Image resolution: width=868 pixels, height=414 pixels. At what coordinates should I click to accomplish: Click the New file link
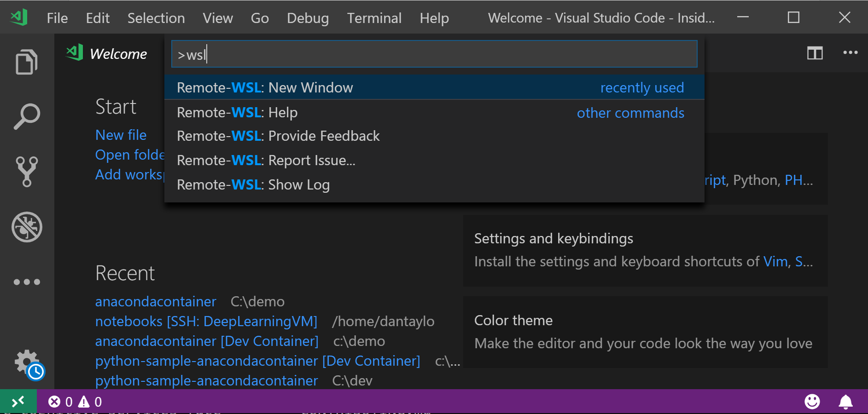pyautogui.click(x=121, y=135)
